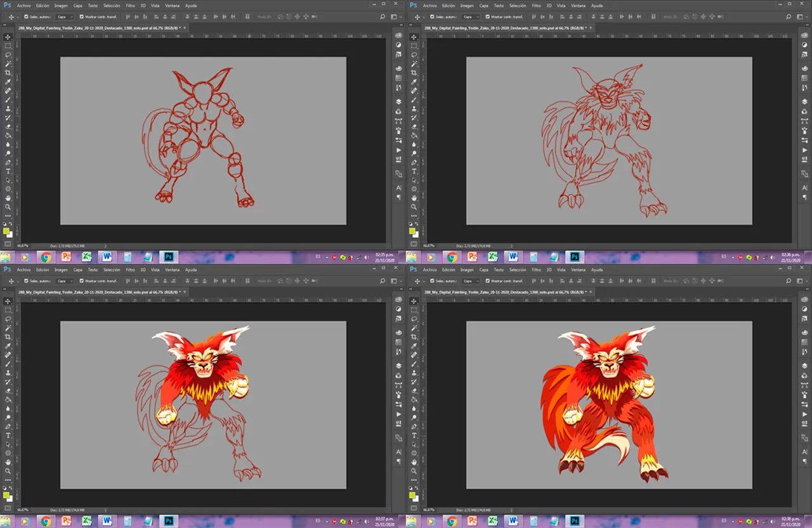This screenshot has height=528, width=812.
Task: Toggle Selec. autom. checkbox in the half-colored window
Action: point(26,281)
